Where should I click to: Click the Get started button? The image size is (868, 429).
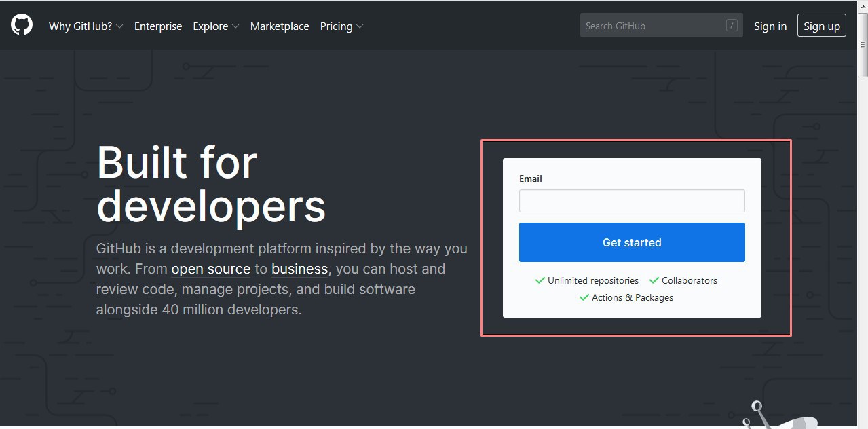pos(632,242)
